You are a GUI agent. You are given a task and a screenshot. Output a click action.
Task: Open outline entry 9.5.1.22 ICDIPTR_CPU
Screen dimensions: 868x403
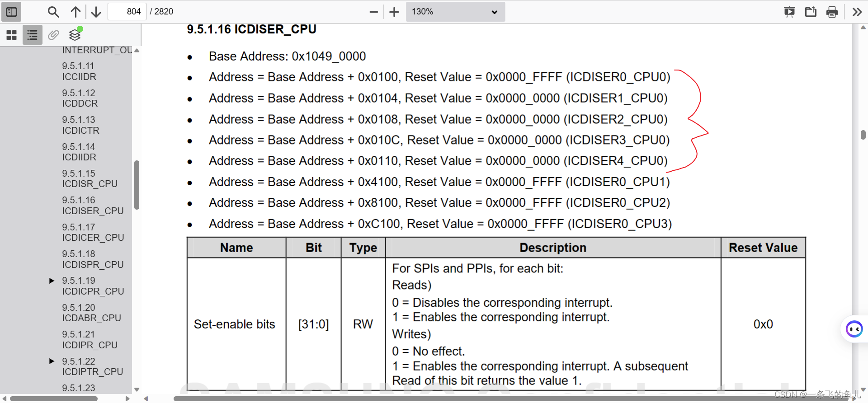pyautogui.click(x=93, y=366)
